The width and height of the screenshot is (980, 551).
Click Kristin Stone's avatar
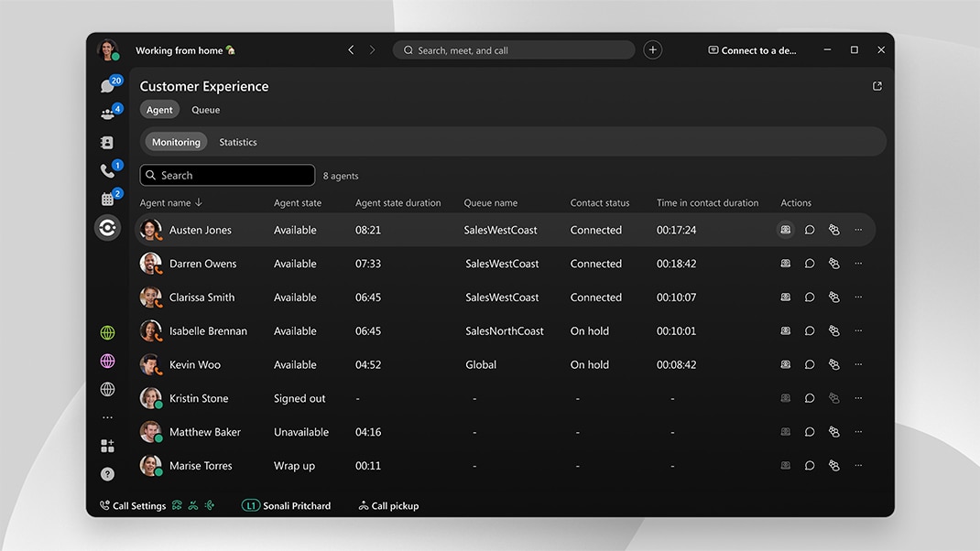[150, 398]
